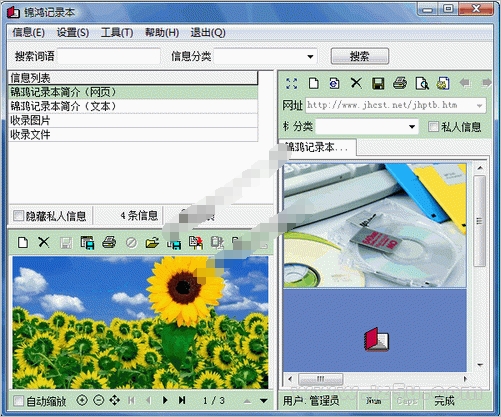The height and width of the screenshot is (417, 501).
Task: Click the 搜索 button
Action: pyautogui.click(x=360, y=56)
